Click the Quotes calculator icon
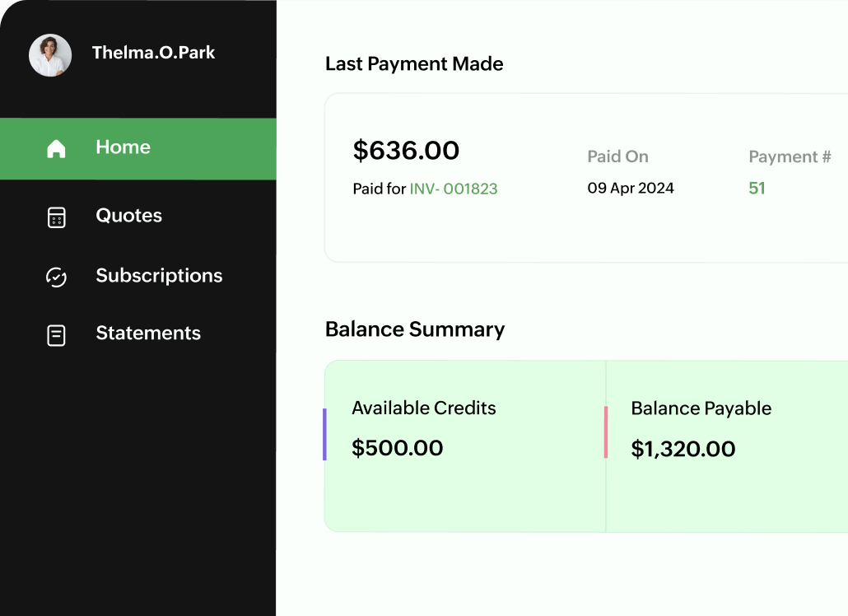This screenshot has height=616, width=848. click(x=56, y=217)
